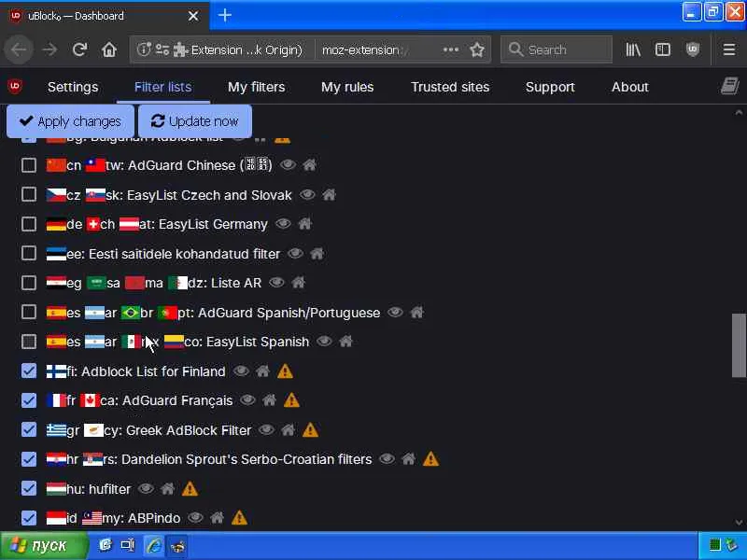View Serbo-Croatian filters content eye icon
Viewport: 747px width, 560px height.
click(x=387, y=458)
